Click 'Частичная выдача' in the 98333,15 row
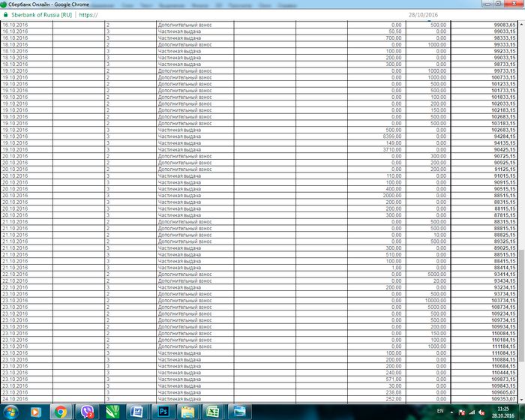Image resolution: width=525 pixels, height=420 pixels. tap(179, 37)
